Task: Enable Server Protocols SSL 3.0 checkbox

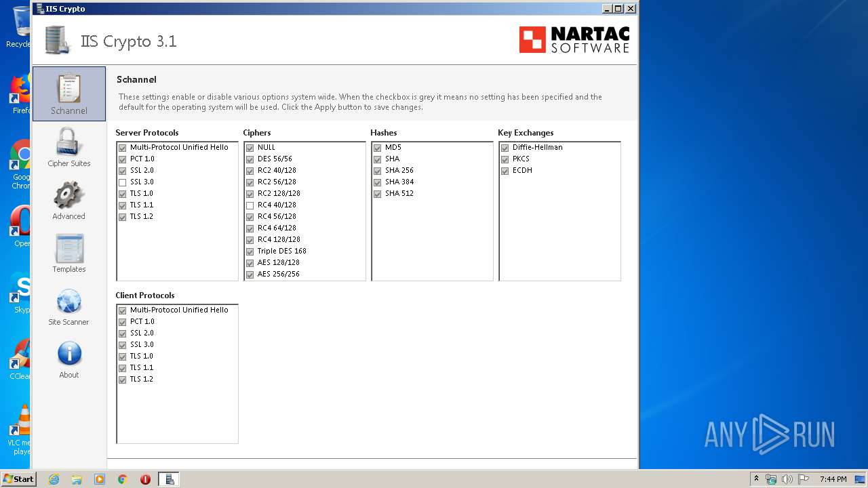Action: click(123, 182)
